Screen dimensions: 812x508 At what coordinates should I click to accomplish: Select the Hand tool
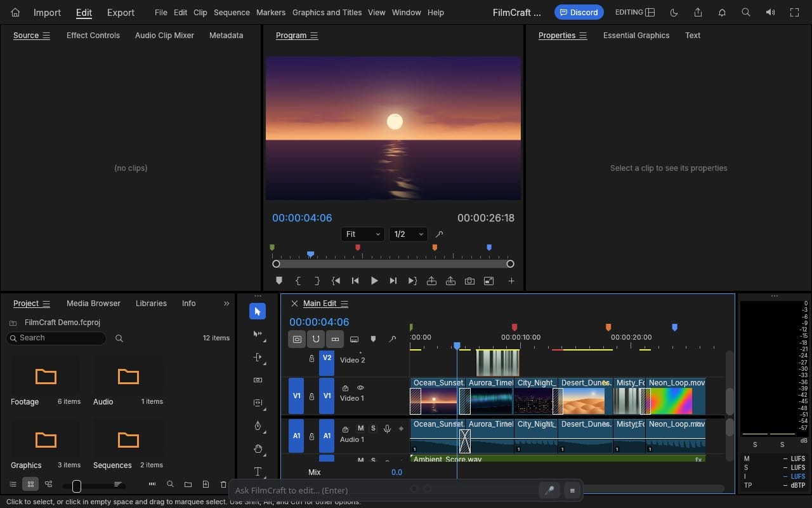tap(258, 448)
